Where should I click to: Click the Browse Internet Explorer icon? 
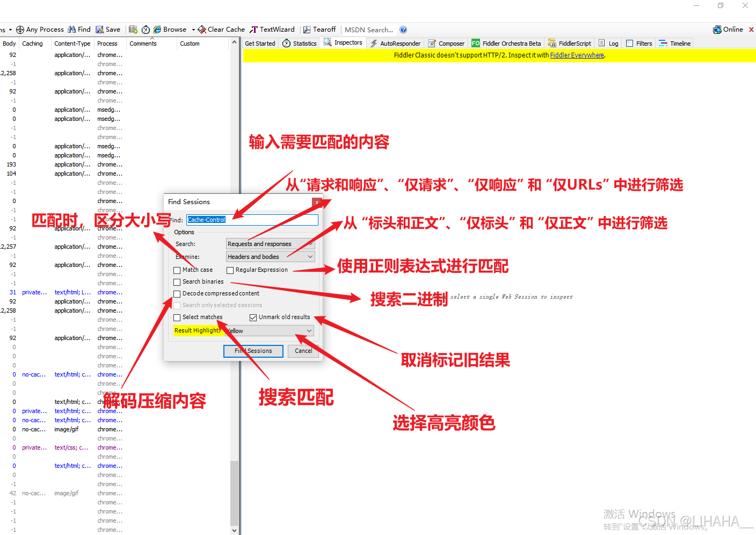click(x=157, y=30)
